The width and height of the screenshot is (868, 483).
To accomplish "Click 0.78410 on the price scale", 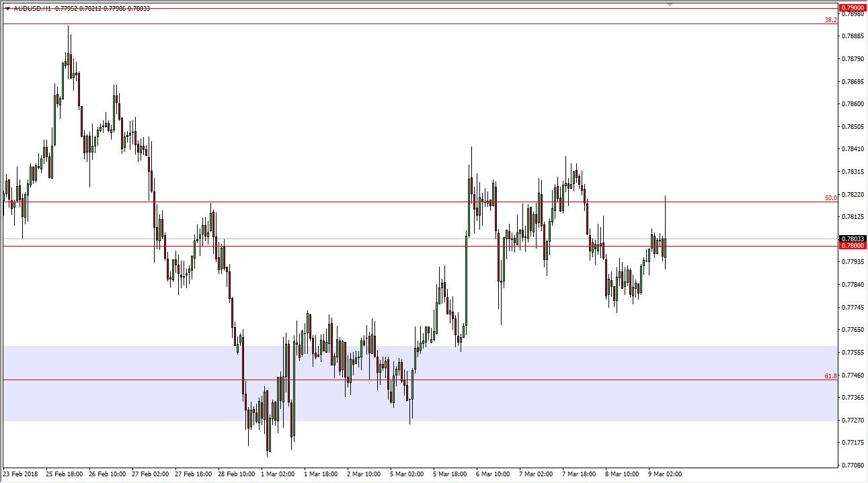I will (852, 149).
